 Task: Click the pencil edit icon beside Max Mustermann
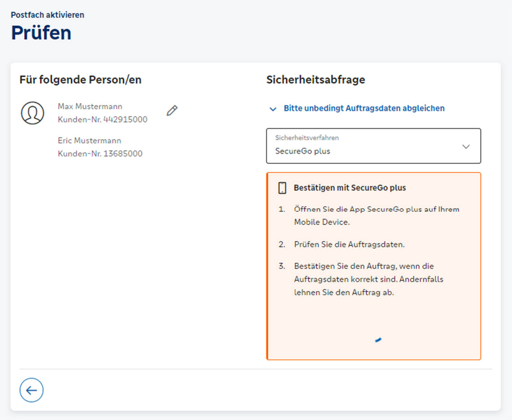click(x=172, y=110)
